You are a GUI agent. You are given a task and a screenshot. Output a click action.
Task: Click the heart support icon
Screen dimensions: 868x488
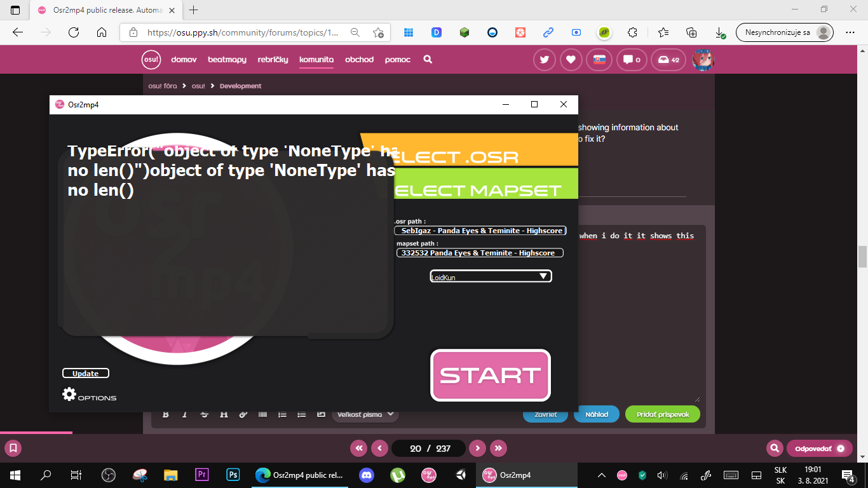point(571,60)
